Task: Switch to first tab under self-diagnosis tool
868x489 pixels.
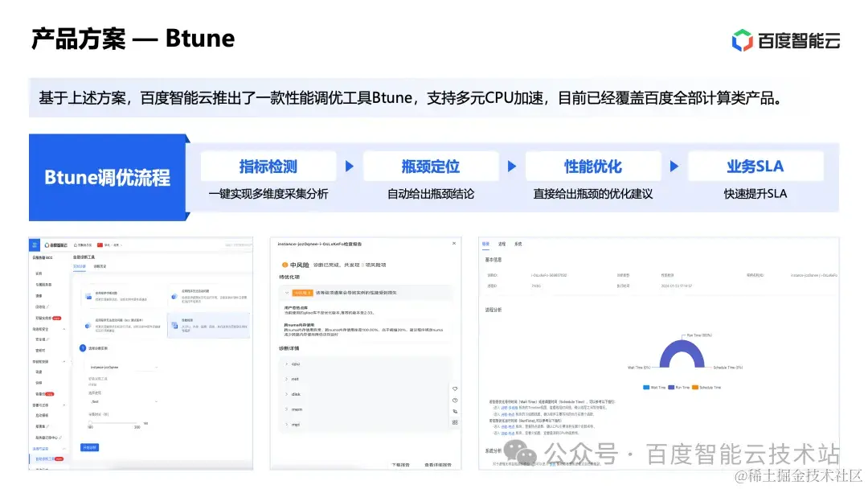Action: tap(79, 266)
